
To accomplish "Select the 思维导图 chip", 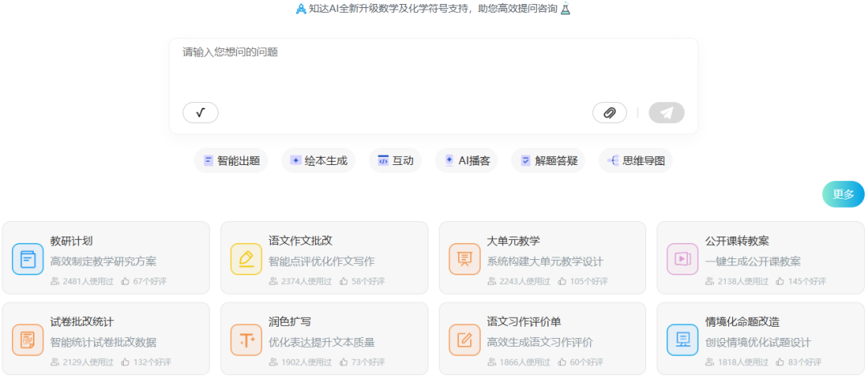I will (x=636, y=161).
